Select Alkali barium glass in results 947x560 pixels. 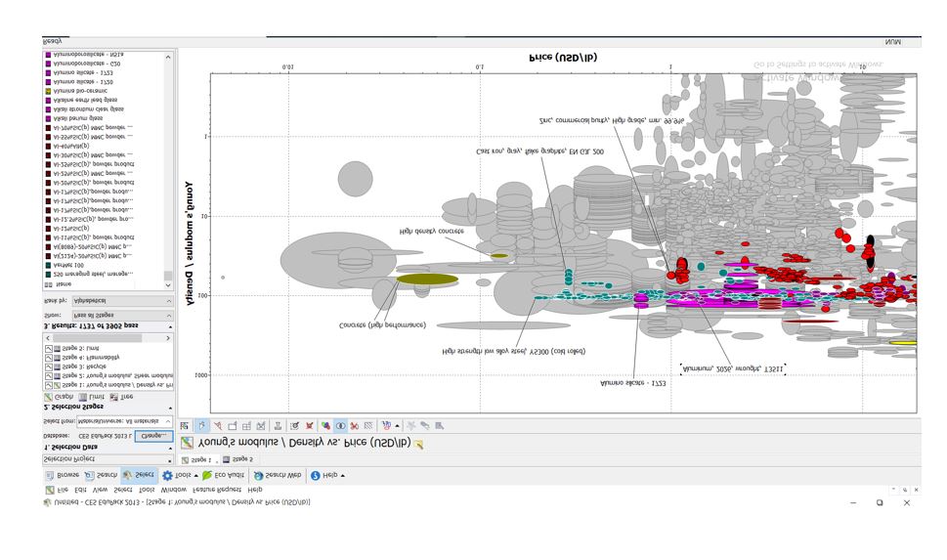point(78,118)
